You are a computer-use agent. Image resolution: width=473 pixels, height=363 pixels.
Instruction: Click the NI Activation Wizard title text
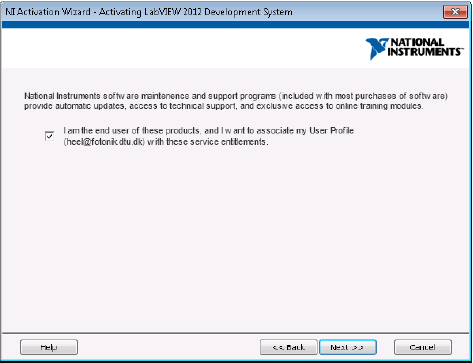[149, 12]
